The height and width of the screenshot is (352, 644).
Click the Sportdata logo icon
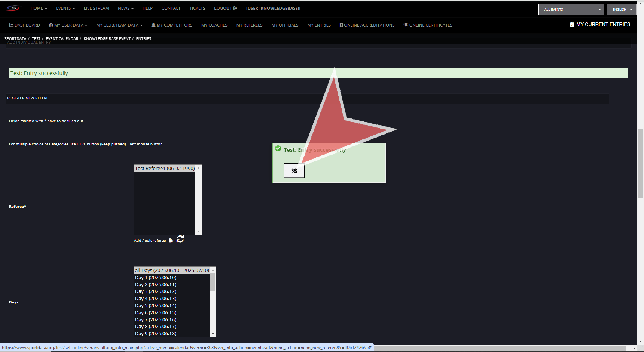(13, 8)
